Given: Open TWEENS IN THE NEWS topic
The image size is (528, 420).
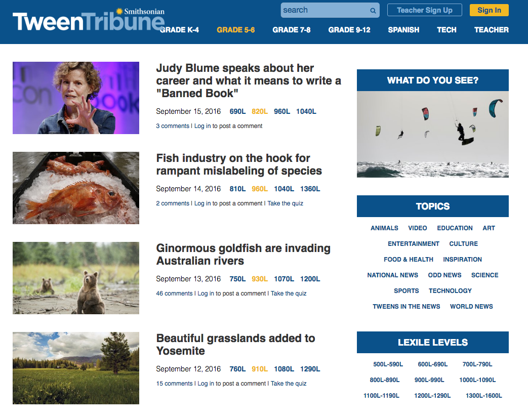Looking at the screenshot, I should 406,307.
